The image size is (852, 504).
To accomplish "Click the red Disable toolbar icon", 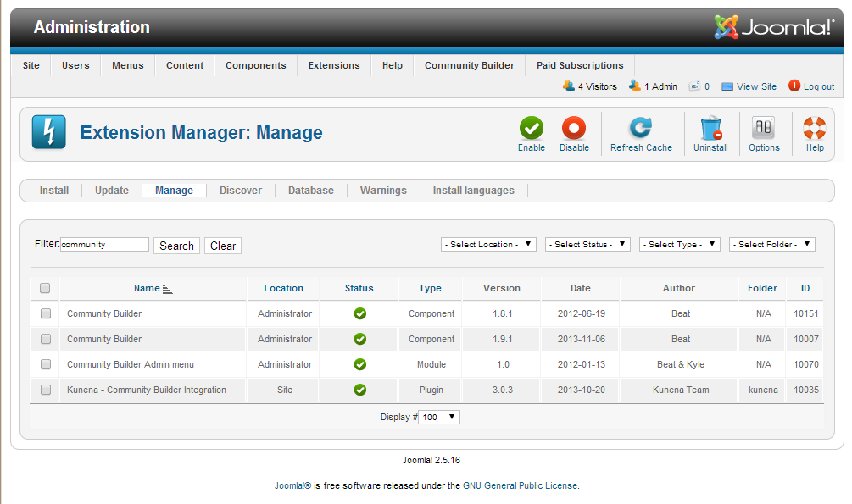I will coord(574,128).
